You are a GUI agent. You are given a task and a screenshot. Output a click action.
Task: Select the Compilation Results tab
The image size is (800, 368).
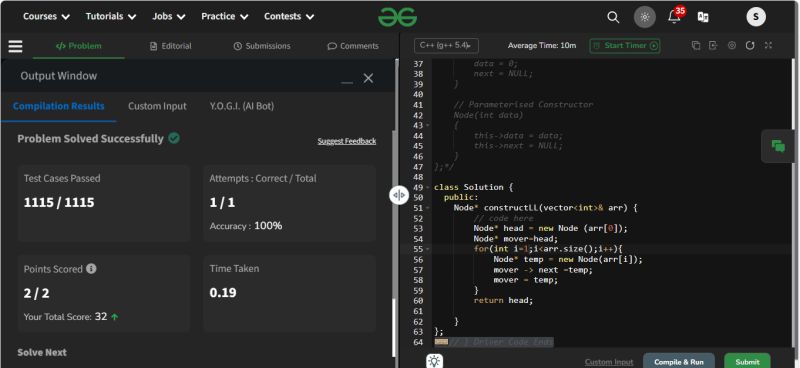tap(59, 106)
